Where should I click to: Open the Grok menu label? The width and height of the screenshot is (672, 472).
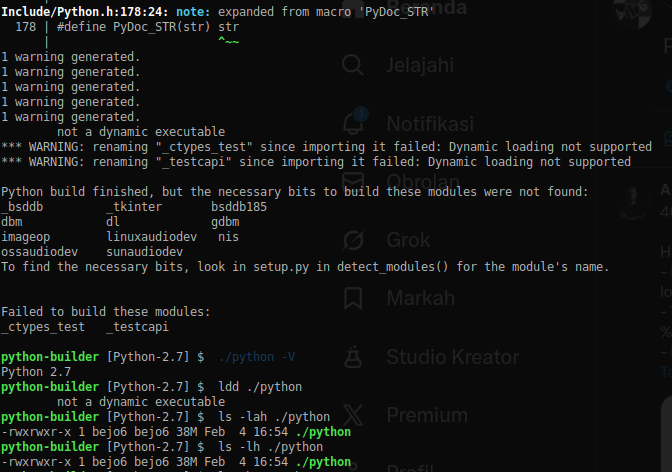coord(408,240)
